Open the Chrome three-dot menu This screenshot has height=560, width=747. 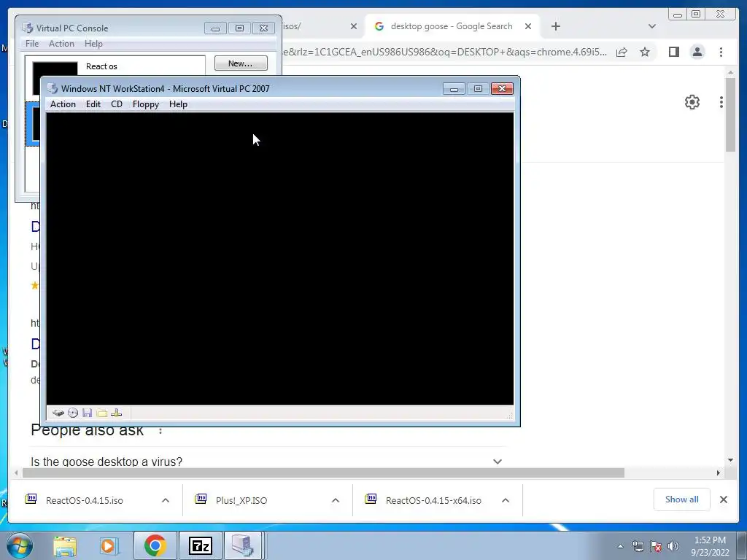(721, 52)
